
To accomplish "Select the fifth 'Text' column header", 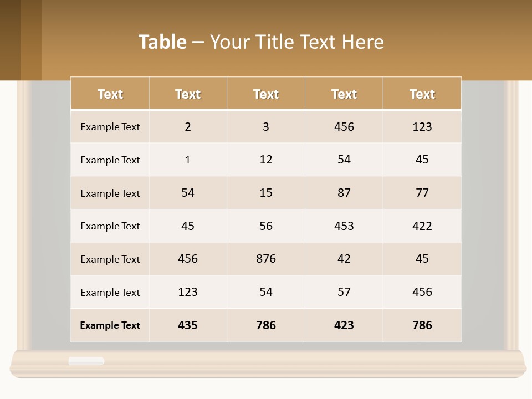I will click(x=422, y=94).
